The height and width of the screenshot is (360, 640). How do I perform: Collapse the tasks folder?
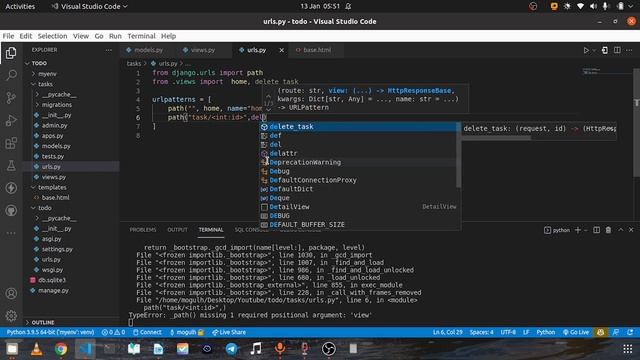coord(45,84)
